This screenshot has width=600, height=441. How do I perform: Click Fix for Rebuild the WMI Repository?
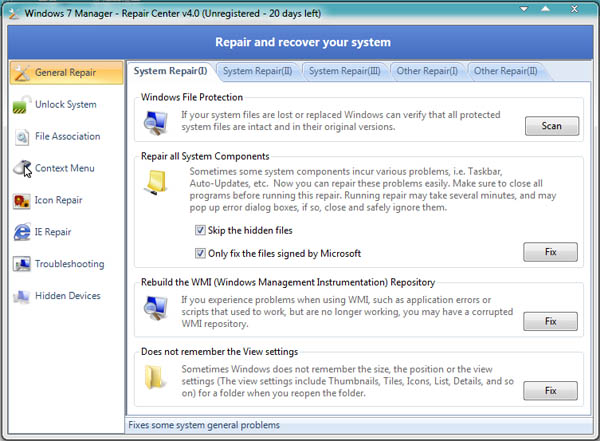[x=550, y=321]
